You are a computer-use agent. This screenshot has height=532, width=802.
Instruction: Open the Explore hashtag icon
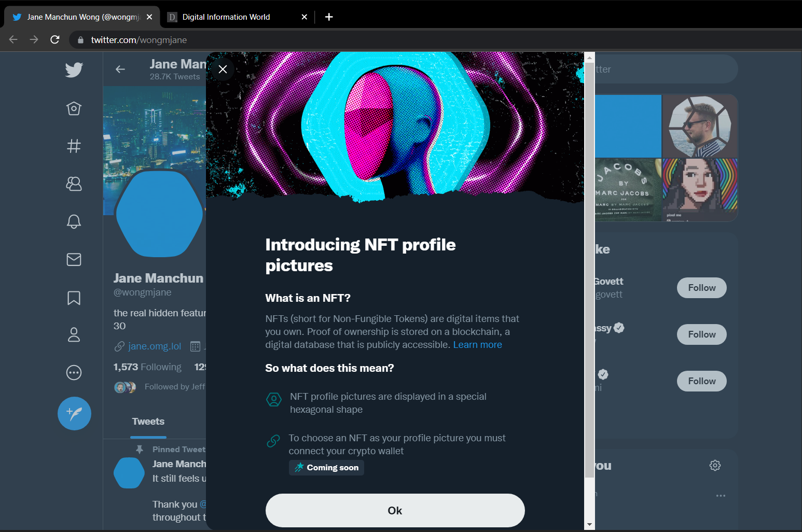click(74, 146)
